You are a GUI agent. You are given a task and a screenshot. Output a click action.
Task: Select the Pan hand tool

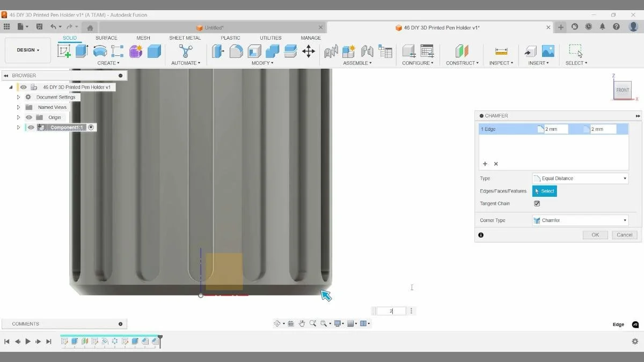[x=302, y=323]
